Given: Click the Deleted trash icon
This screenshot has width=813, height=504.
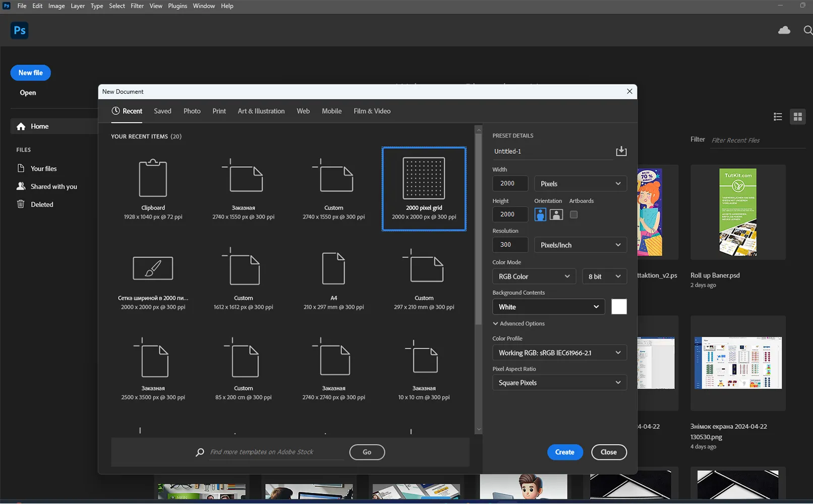Looking at the screenshot, I should pos(21,204).
